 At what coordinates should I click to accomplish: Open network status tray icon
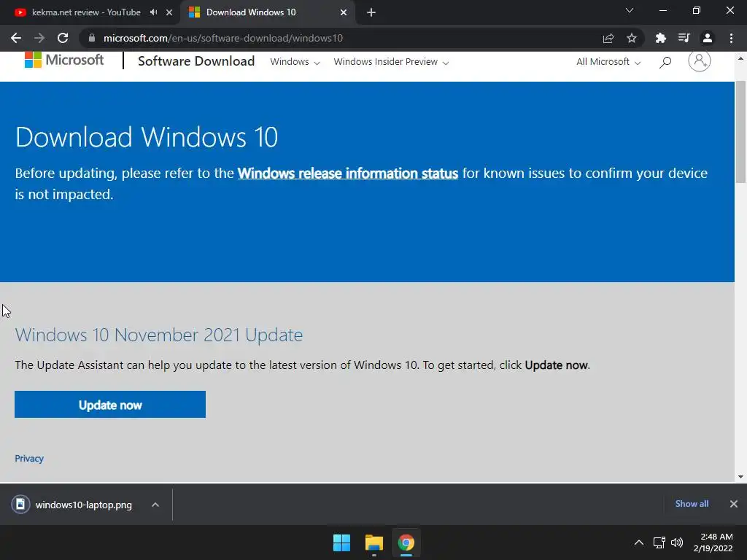(x=659, y=542)
